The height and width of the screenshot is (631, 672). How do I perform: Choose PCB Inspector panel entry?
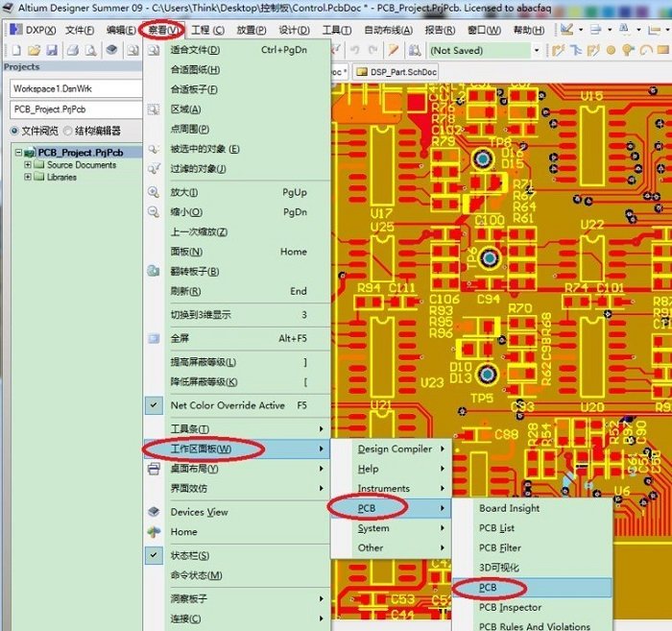point(532,607)
